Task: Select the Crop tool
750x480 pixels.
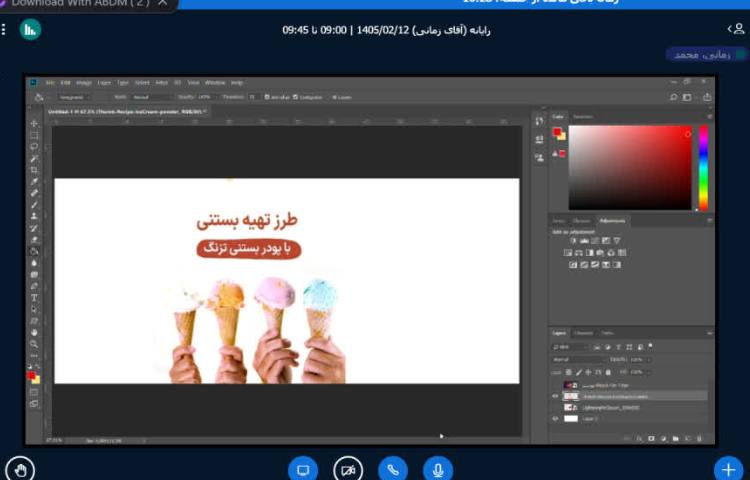Action: [34, 170]
